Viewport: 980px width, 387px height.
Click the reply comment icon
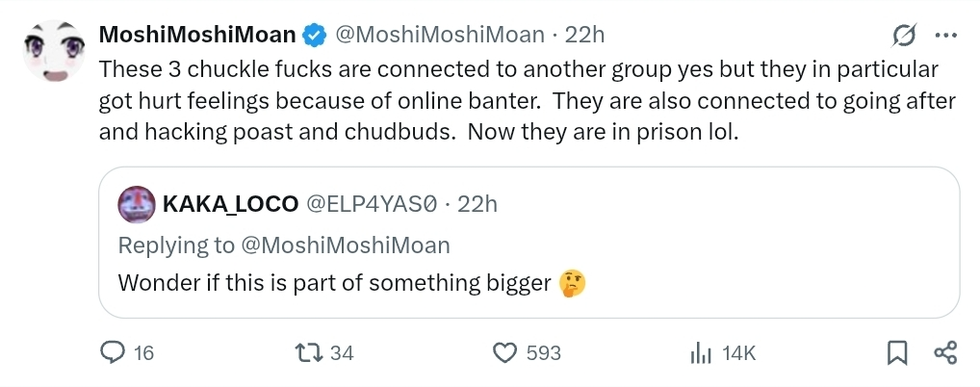click(x=115, y=353)
